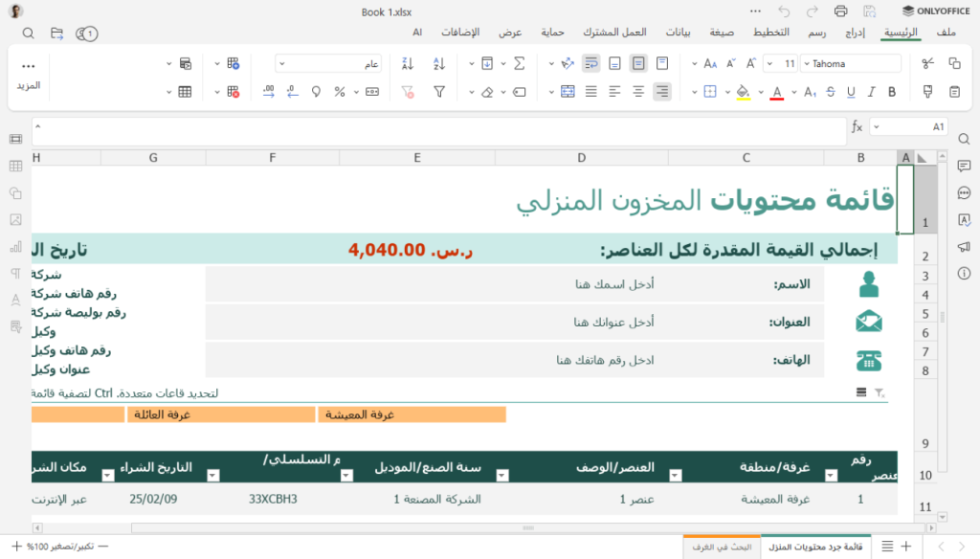The height and width of the screenshot is (559, 980).
Task: Select the AutoSum Σ icon
Action: pos(521,62)
